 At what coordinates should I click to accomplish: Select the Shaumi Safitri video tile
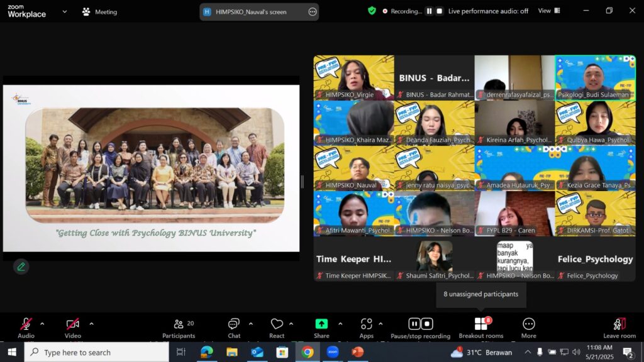tap(434, 260)
